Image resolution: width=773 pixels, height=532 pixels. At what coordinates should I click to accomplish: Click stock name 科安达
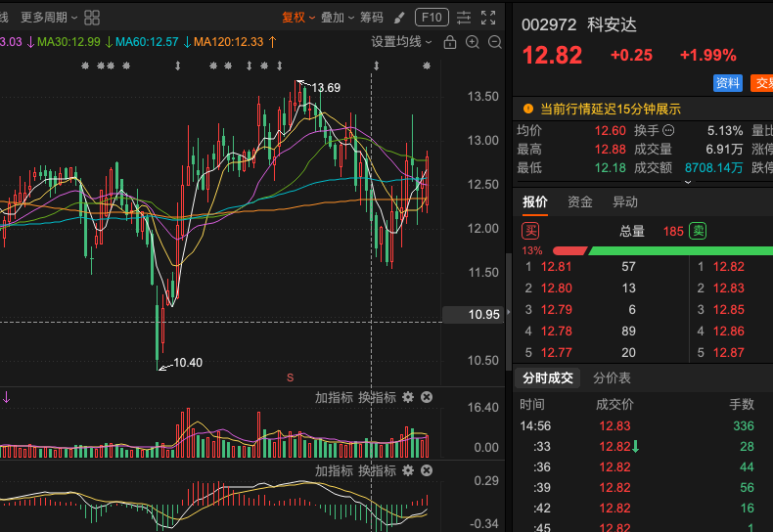pos(612,24)
